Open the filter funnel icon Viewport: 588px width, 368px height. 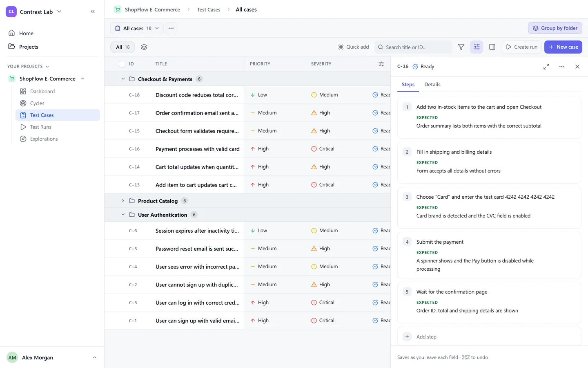pyautogui.click(x=461, y=47)
